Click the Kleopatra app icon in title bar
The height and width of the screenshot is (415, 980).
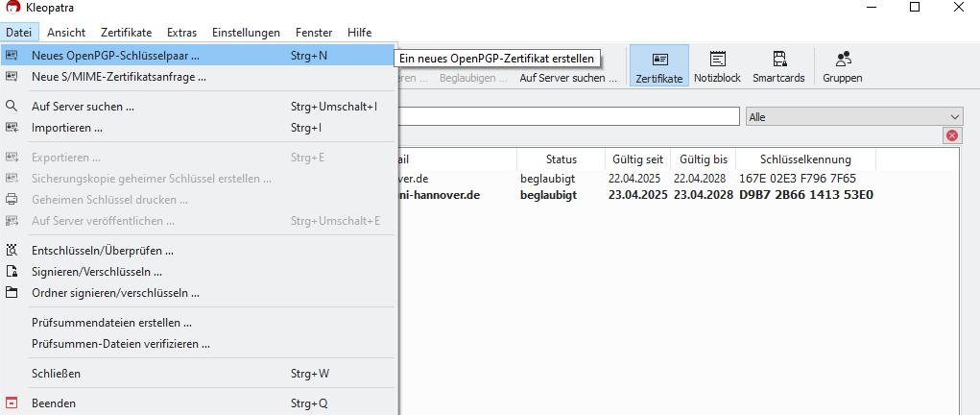click(x=12, y=7)
